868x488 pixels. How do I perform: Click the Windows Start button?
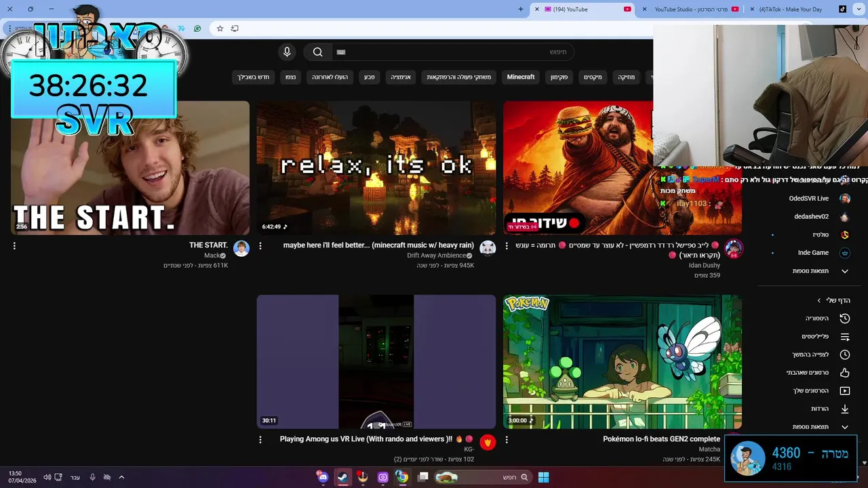click(x=543, y=477)
